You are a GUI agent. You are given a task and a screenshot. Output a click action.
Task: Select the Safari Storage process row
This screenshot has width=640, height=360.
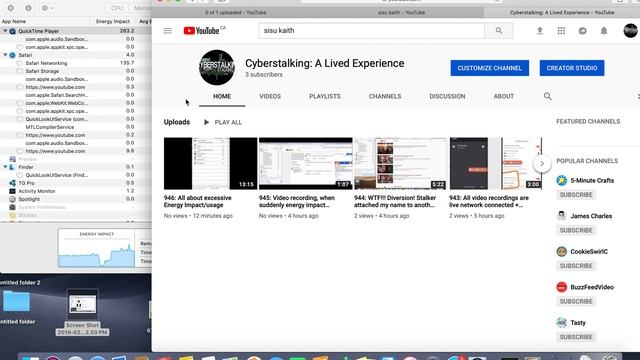point(76,71)
